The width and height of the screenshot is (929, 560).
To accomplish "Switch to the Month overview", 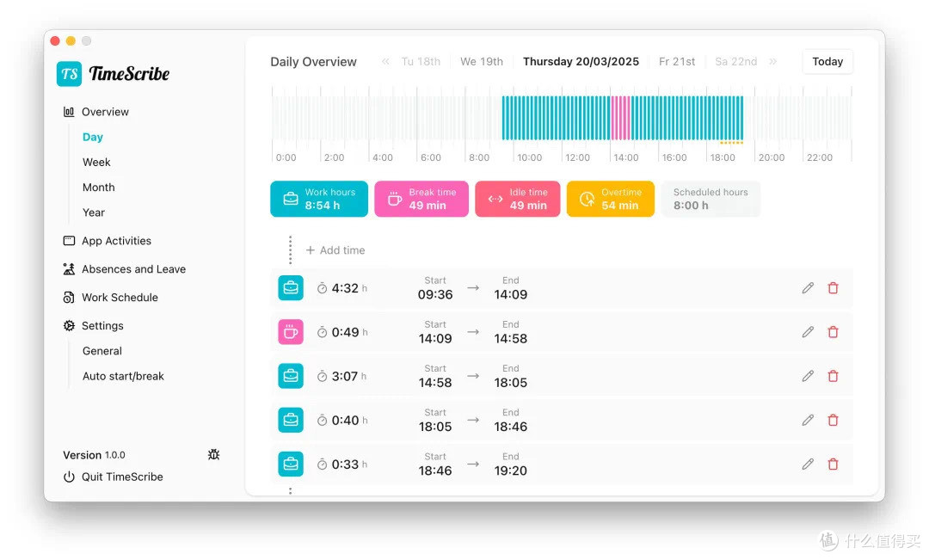I will click(x=99, y=188).
